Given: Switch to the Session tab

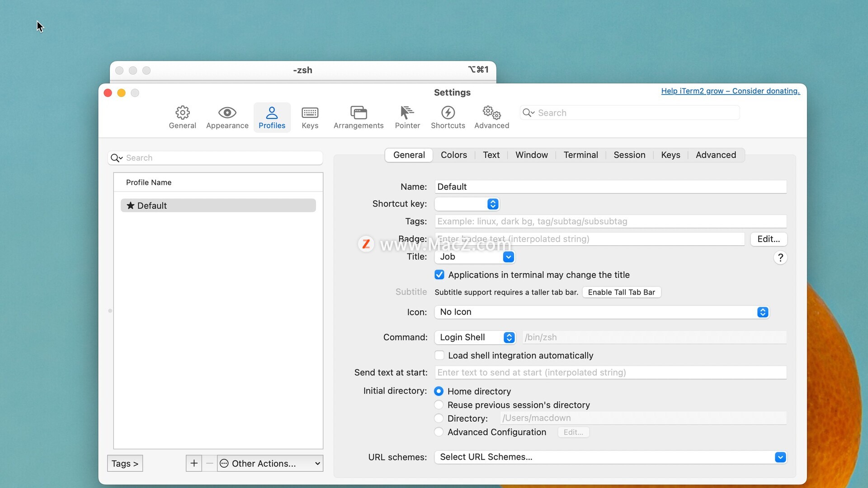Looking at the screenshot, I should tap(629, 155).
